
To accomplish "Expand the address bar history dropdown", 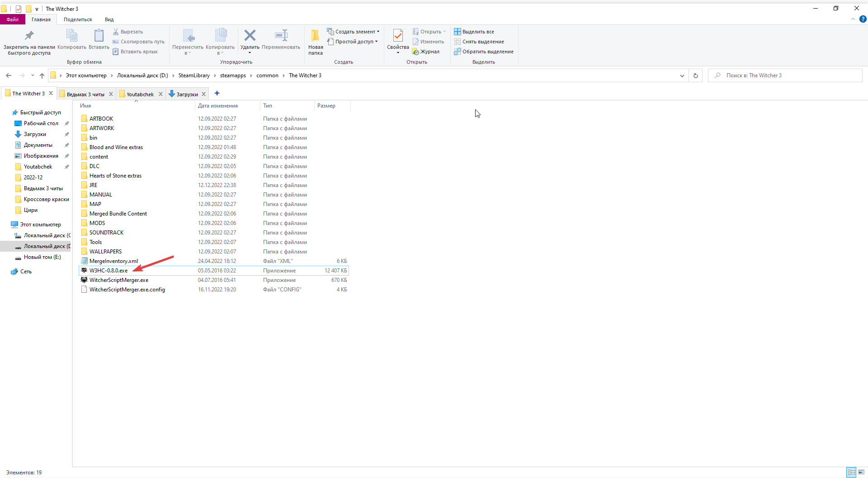I will tap(682, 75).
